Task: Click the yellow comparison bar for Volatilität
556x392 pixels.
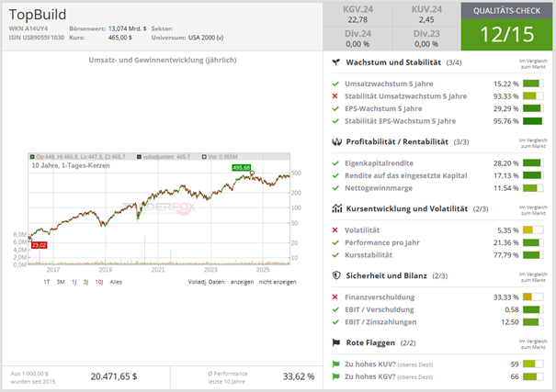Action: pyautogui.click(x=533, y=230)
